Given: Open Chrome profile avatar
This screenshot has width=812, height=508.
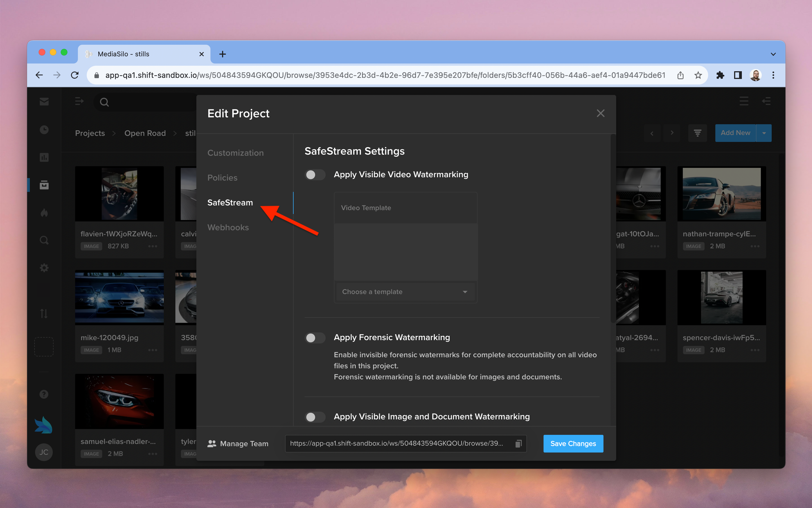Looking at the screenshot, I should (756, 75).
